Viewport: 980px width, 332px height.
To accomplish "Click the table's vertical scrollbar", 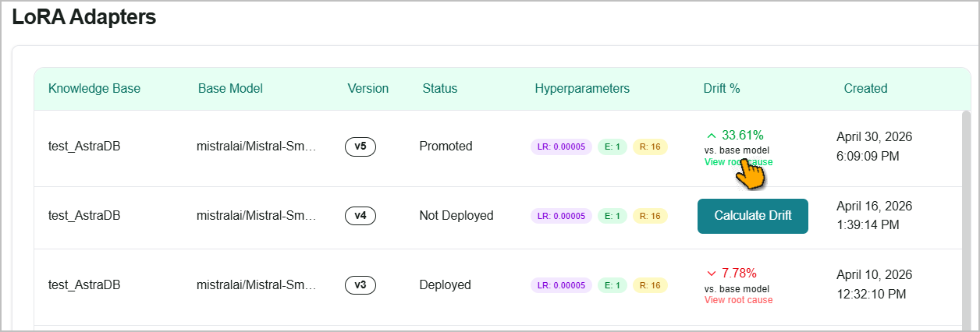I will point(965,220).
